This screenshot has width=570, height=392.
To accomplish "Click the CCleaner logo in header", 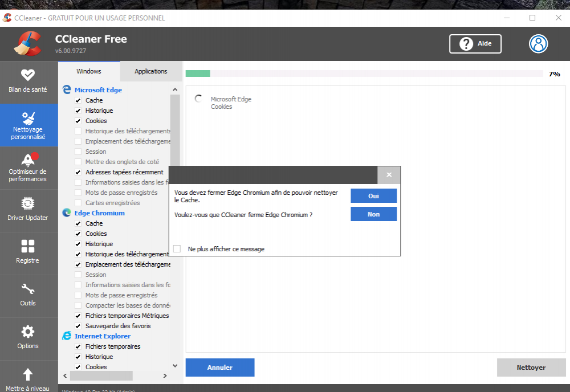I will click(x=27, y=44).
